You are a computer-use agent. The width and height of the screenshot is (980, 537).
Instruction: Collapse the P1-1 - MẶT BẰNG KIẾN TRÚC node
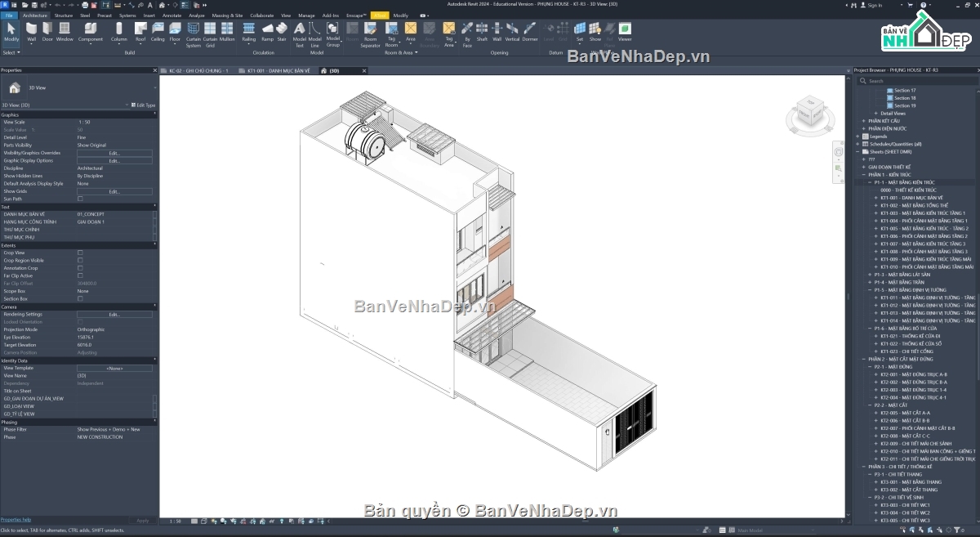point(870,182)
